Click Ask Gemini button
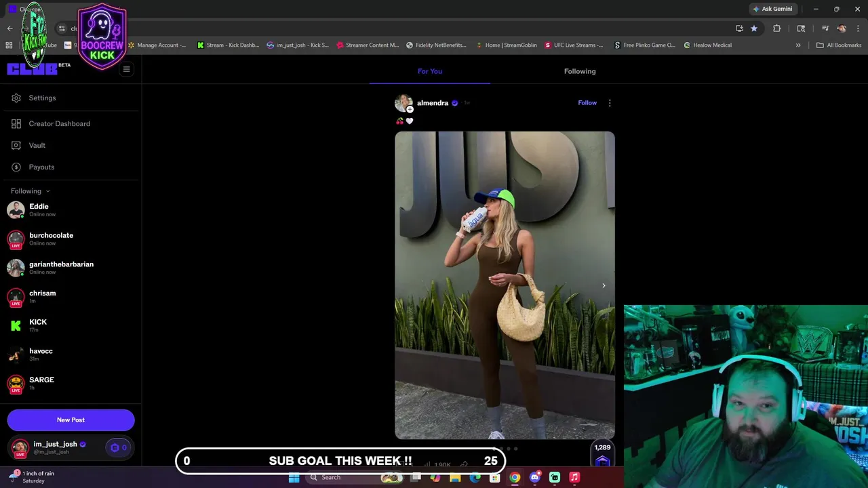The height and width of the screenshot is (488, 868). point(772,9)
